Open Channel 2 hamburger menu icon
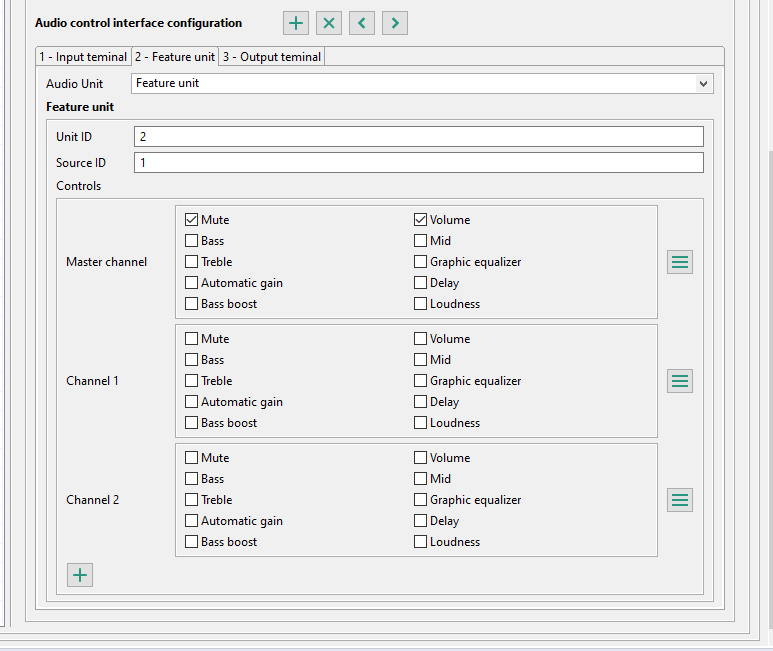 pyautogui.click(x=680, y=500)
